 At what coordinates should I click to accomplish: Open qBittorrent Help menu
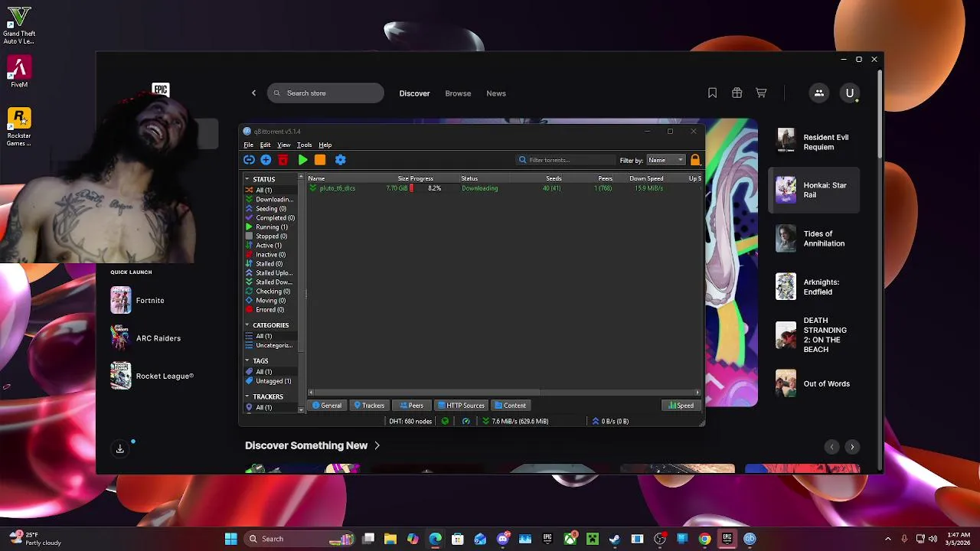click(325, 145)
